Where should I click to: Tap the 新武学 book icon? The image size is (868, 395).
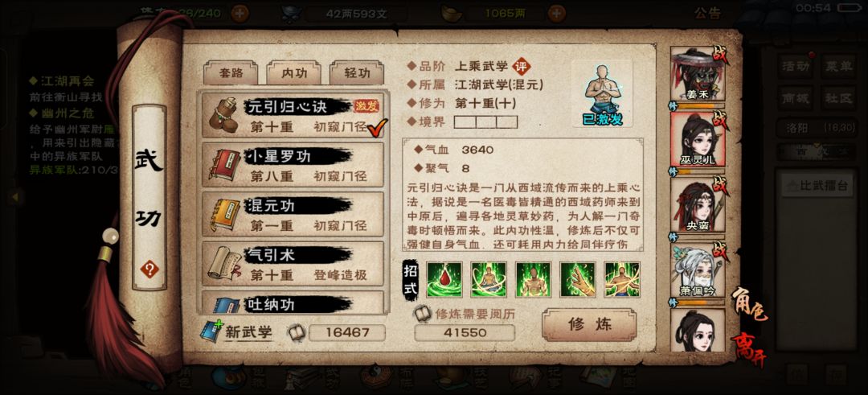211,331
